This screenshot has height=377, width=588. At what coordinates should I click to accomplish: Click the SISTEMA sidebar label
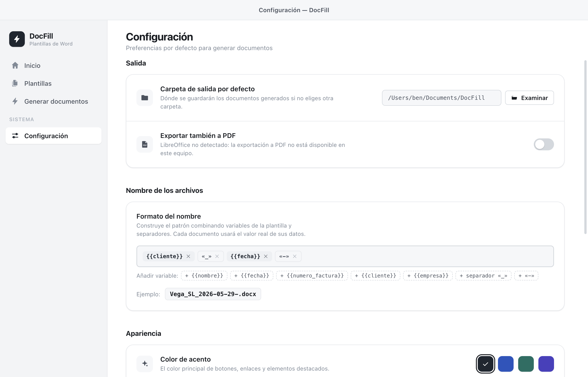22,119
